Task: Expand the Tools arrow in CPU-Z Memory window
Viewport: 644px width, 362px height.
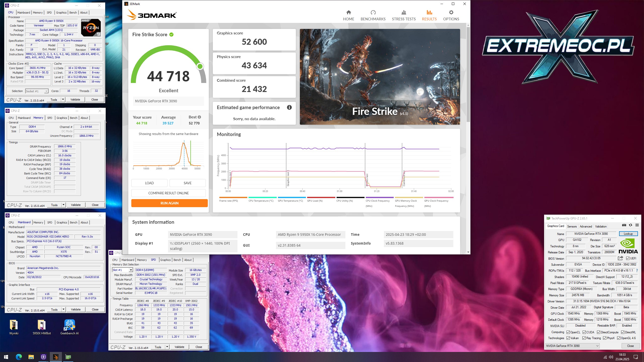Action: [63, 205]
